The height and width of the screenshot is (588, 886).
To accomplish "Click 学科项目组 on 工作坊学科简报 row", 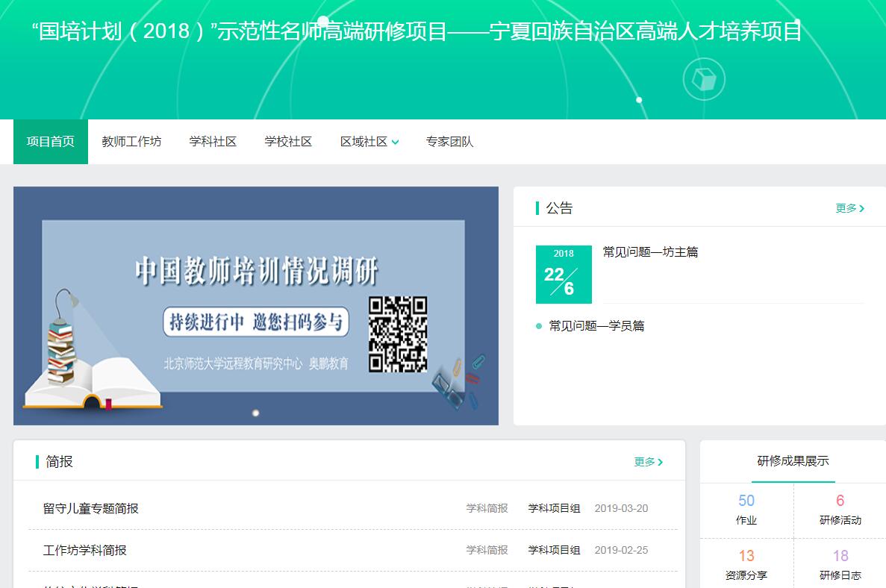I will 554,550.
